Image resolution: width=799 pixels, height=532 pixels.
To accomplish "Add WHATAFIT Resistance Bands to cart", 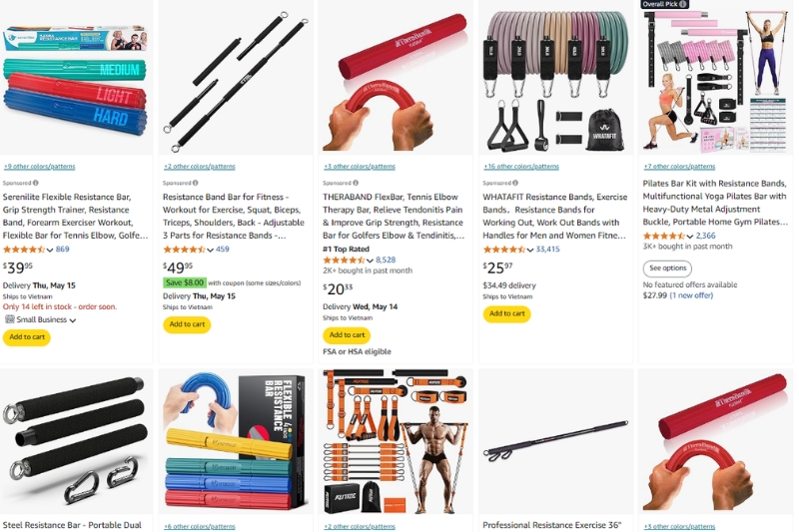I will [x=507, y=314].
